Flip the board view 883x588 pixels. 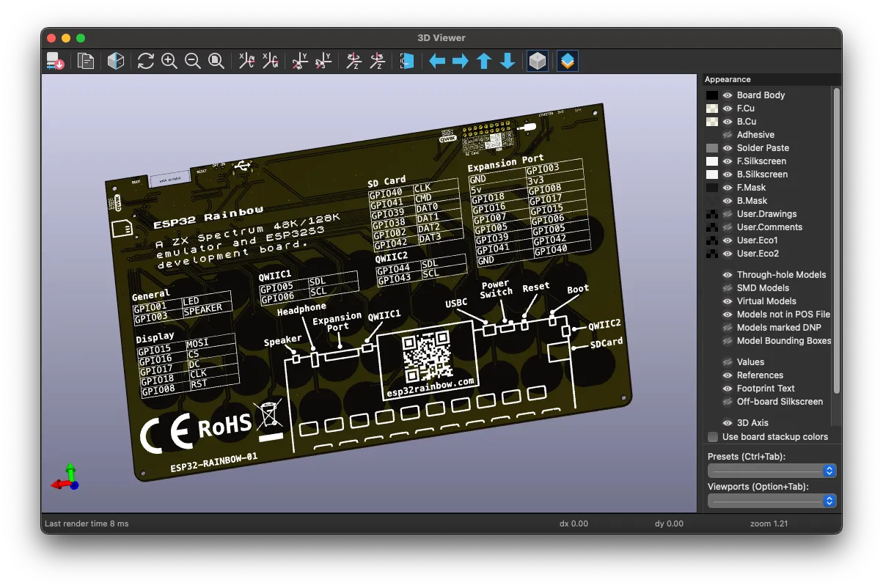click(406, 61)
